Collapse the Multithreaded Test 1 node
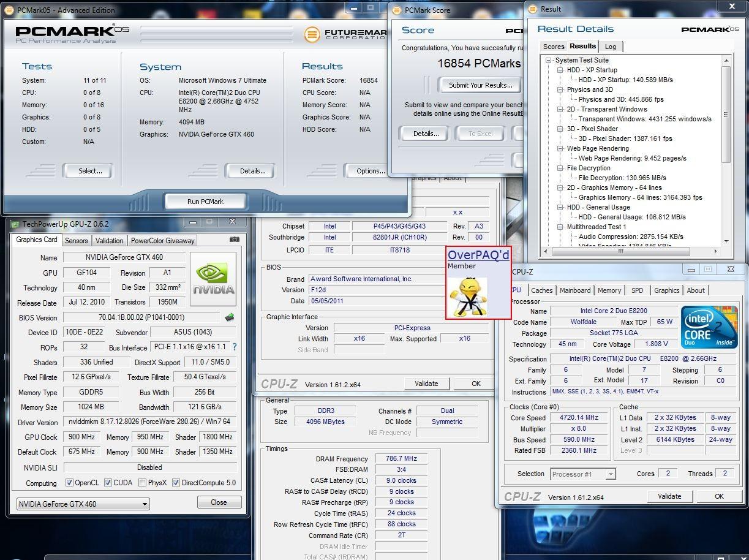This screenshot has width=749, height=560. (560, 227)
